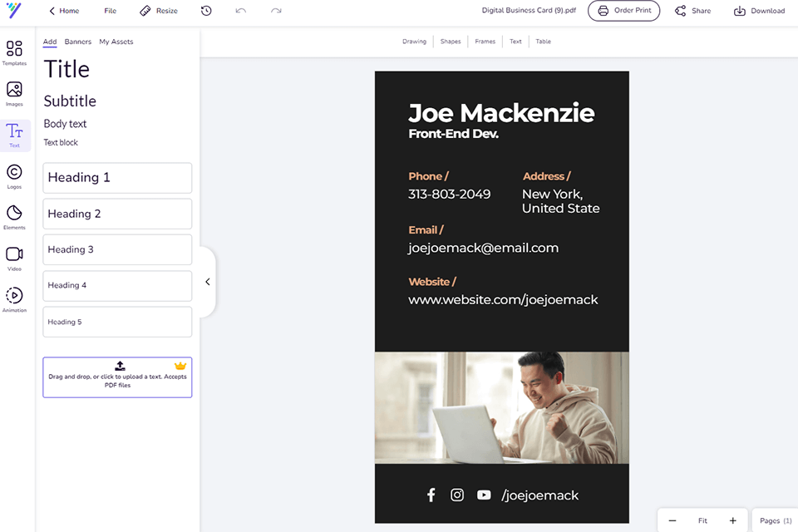Add a Heading 1 text element

point(117,178)
